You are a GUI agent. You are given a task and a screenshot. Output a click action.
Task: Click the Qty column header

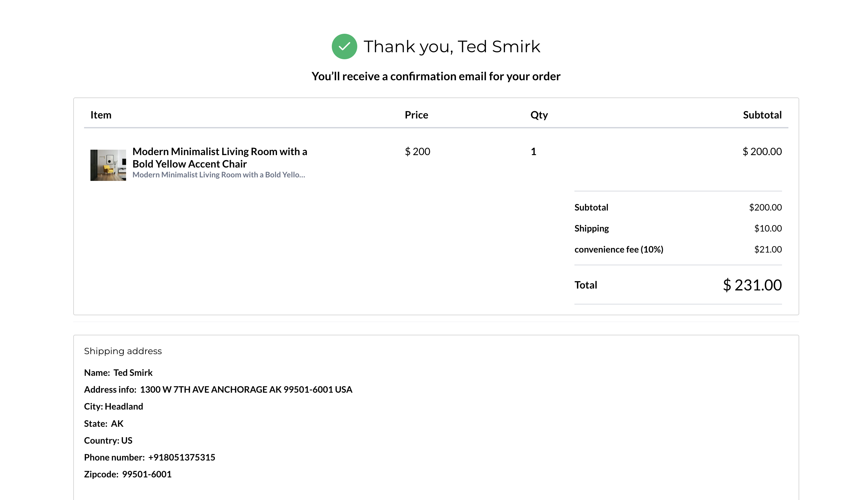539,115
